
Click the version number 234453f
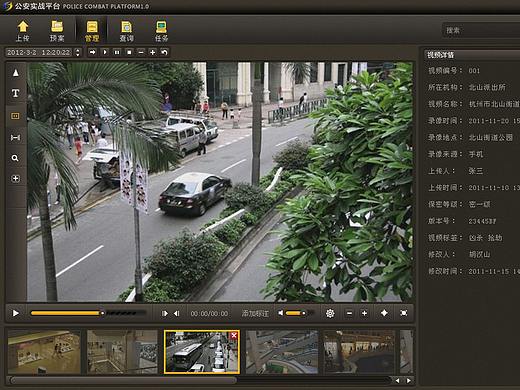482,221
